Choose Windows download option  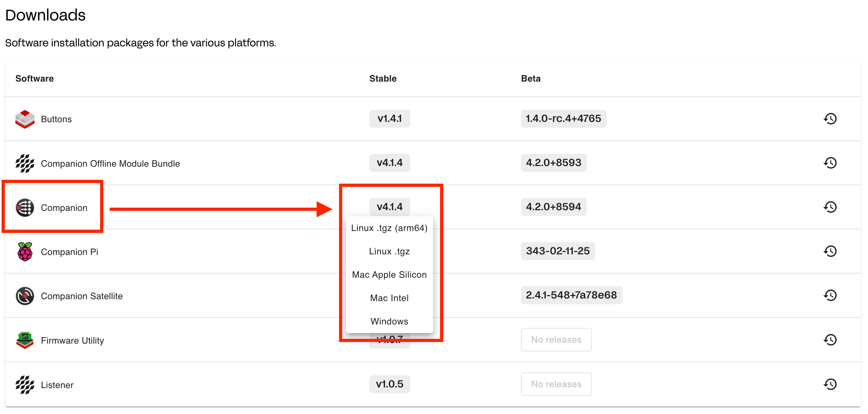[389, 321]
